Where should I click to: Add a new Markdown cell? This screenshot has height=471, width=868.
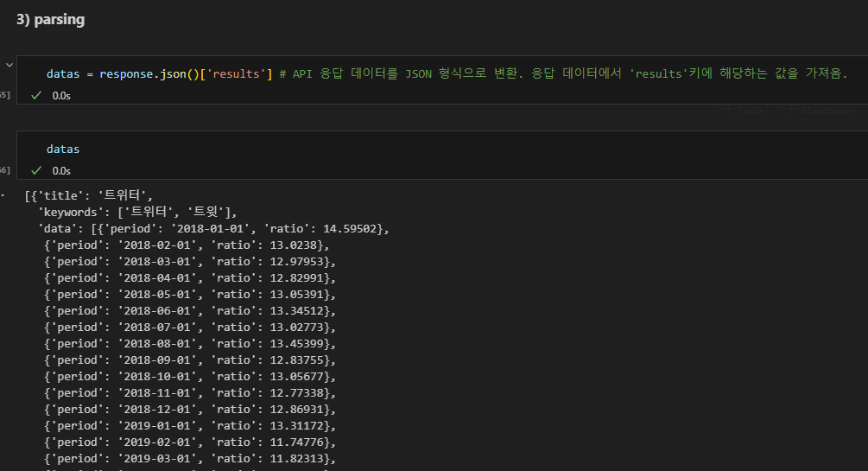coord(820,111)
